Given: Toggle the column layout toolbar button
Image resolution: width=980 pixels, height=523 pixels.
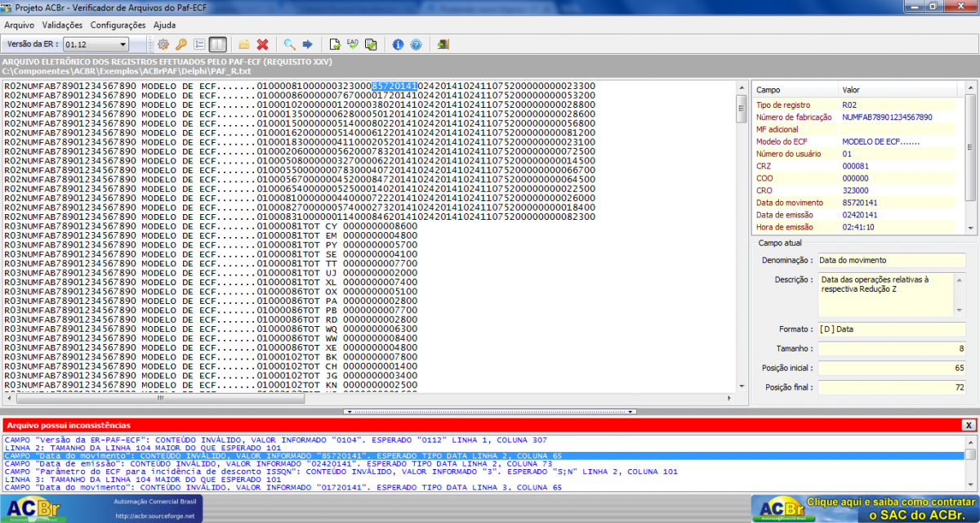Looking at the screenshot, I should coord(217,44).
